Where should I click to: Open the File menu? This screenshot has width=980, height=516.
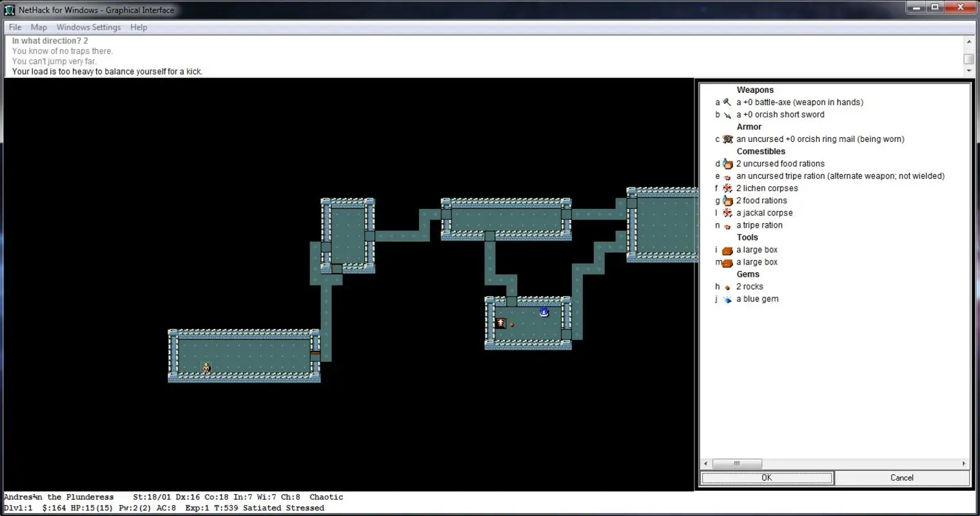[x=14, y=27]
